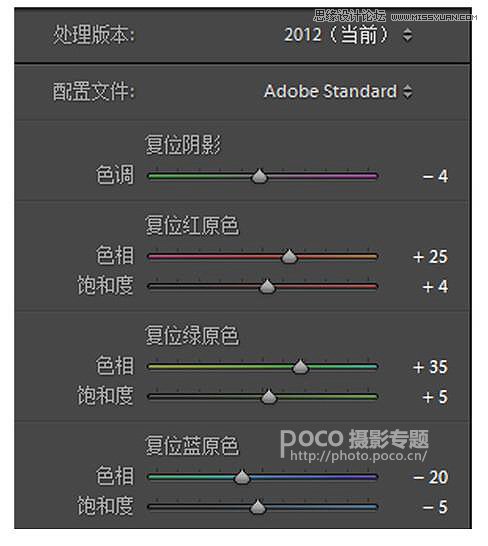Click the photo.poco.cn watermark link
The width and height of the screenshot is (488, 546).
pyautogui.click(x=358, y=455)
